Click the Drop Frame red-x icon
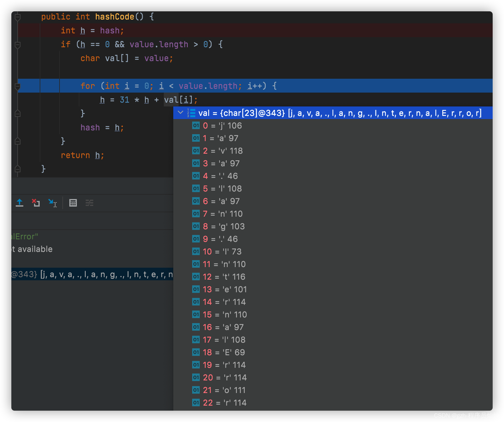 (36, 203)
